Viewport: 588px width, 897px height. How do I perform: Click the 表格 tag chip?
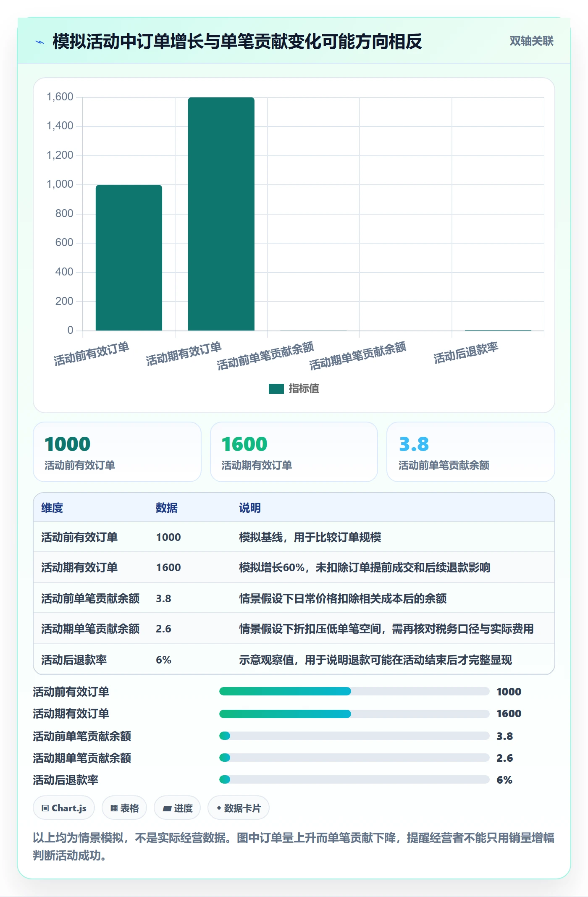coord(124,808)
